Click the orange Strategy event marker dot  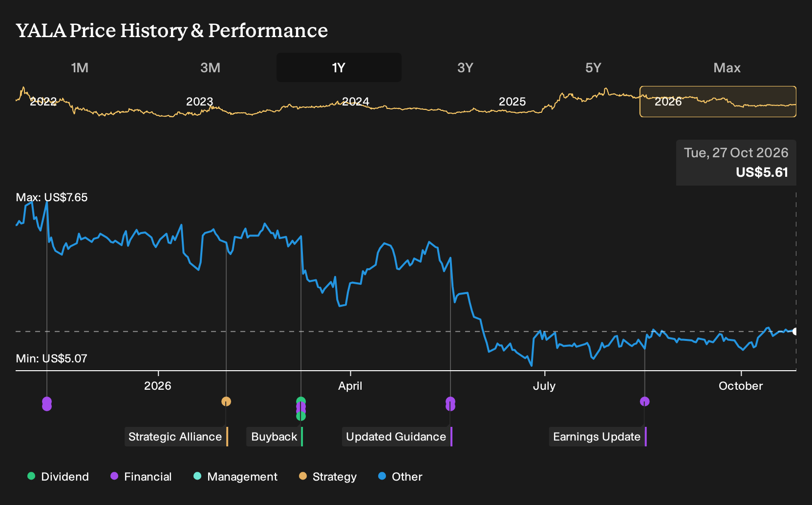226,401
